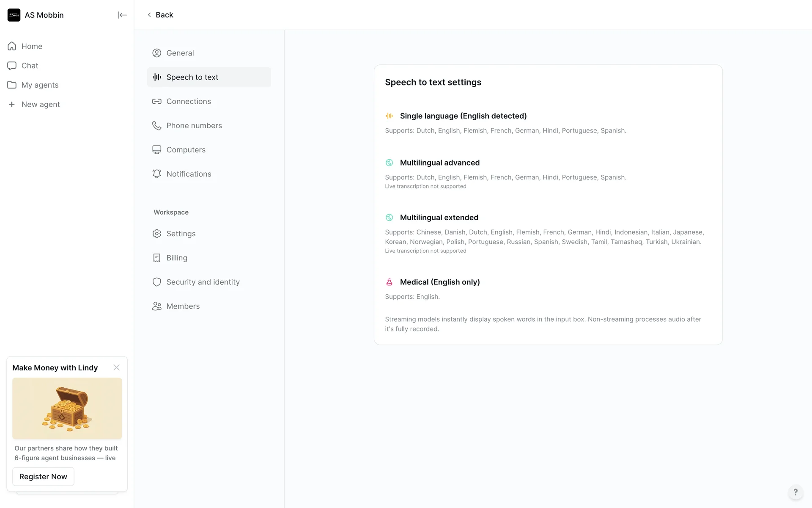Collapse the left sidebar with the arrow icon
Viewport: 812px width, 508px height.
pyautogui.click(x=122, y=15)
